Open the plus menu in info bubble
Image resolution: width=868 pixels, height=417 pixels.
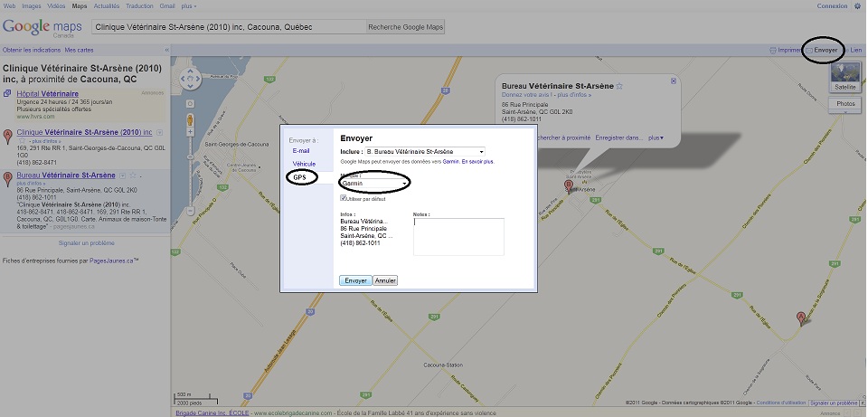[x=656, y=137]
